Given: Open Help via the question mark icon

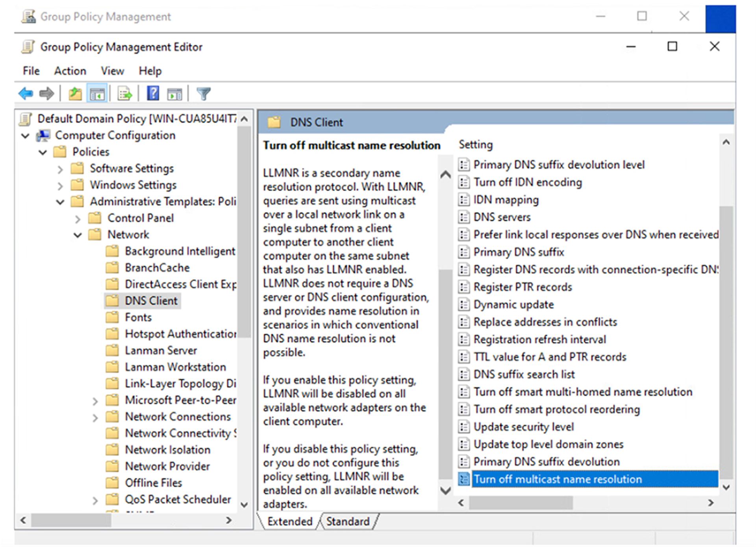Looking at the screenshot, I should pyautogui.click(x=153, y=94).
